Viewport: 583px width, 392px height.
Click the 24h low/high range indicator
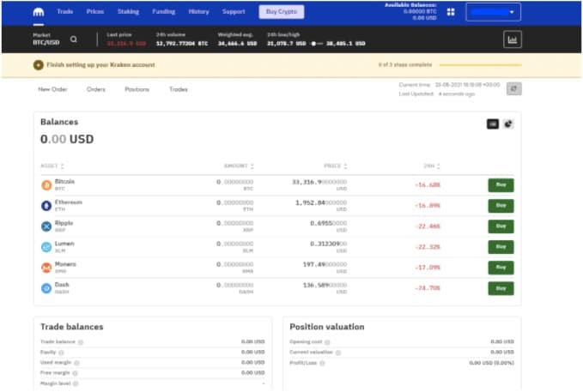tap(316, 44)
